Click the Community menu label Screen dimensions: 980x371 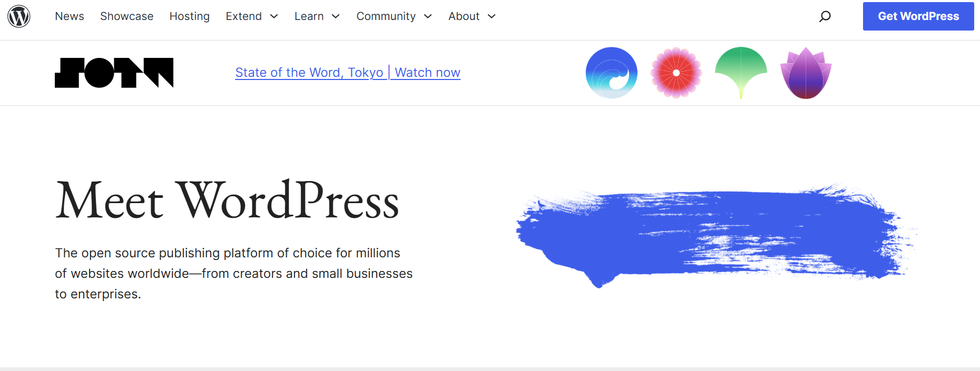tap(386, 16)
